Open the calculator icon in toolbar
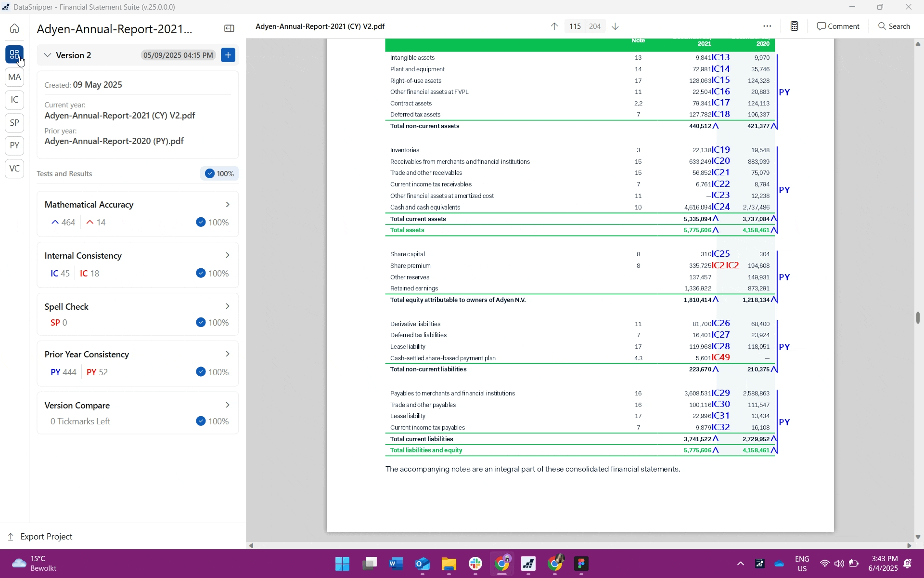Image resolution: width=924 pixels, height=578 pixels. click(795, 26)
